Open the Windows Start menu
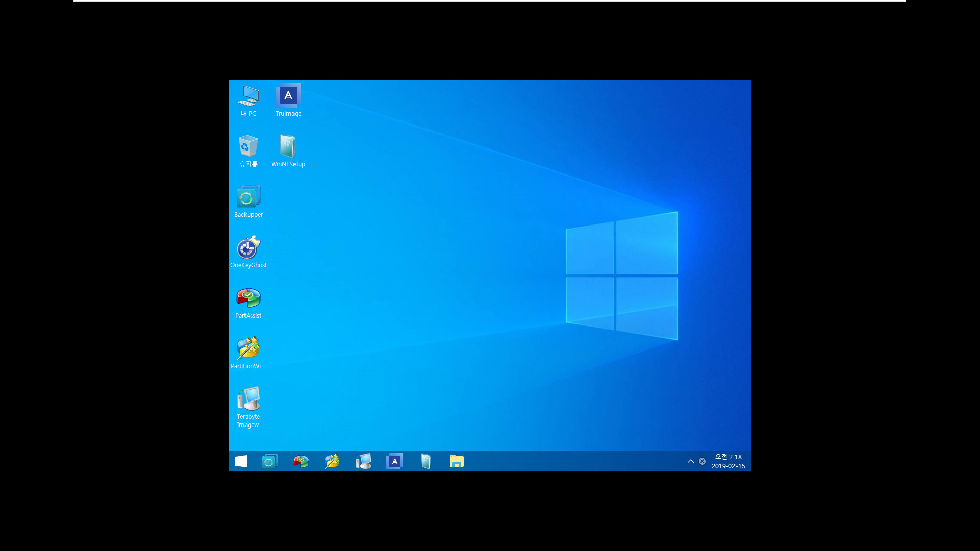The image size is (980, 551). [241, 461]
